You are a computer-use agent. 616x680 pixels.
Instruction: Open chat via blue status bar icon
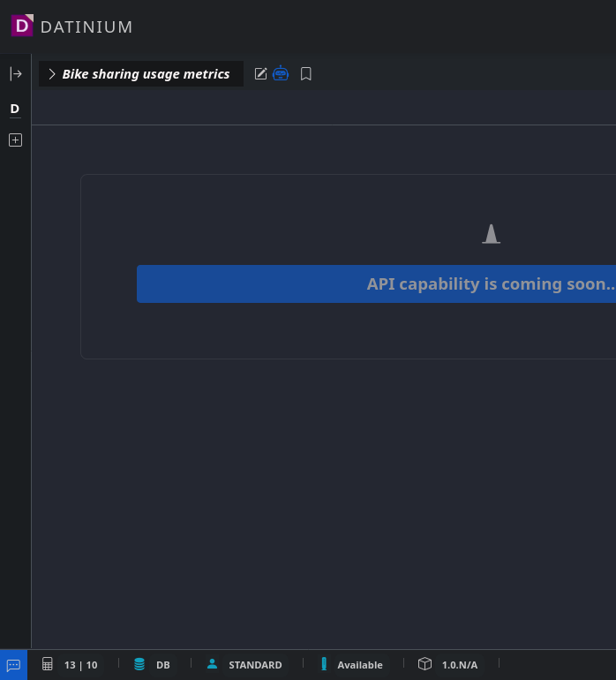coord(13,665)
